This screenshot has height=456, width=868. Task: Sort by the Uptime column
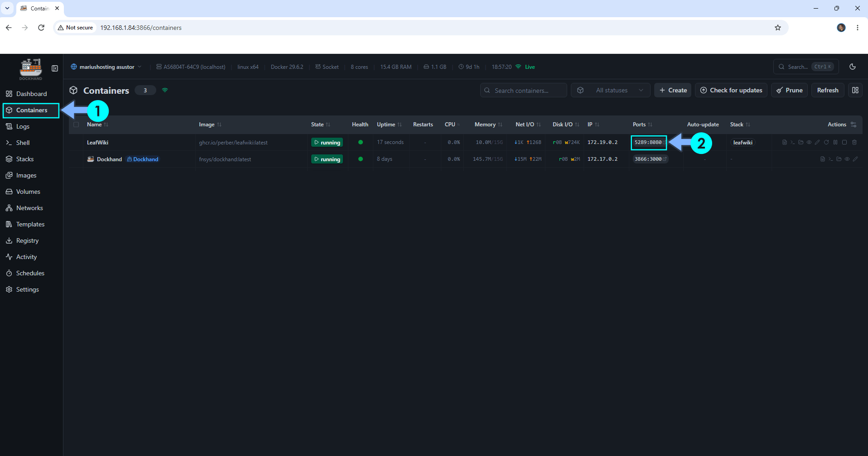[389, 125]
